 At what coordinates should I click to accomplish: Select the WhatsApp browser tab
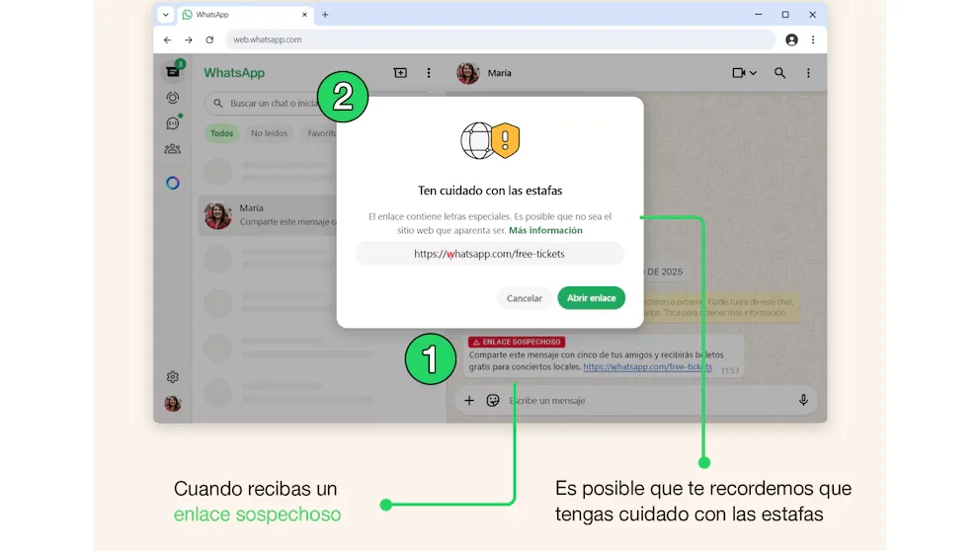point(244,15)
